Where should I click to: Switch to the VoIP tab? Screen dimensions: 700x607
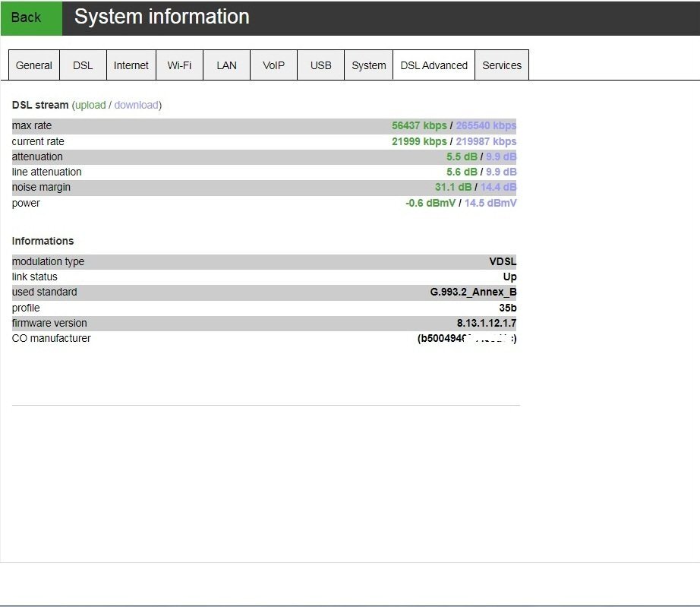[x=273, y=65]
